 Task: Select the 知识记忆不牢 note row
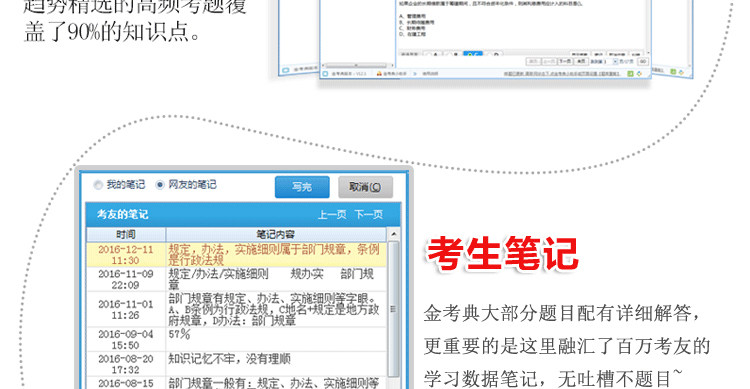point(236,364)
